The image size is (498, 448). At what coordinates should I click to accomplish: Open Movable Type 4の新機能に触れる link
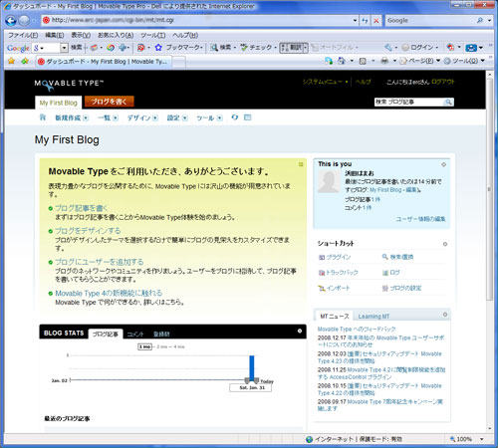[109, 293]
